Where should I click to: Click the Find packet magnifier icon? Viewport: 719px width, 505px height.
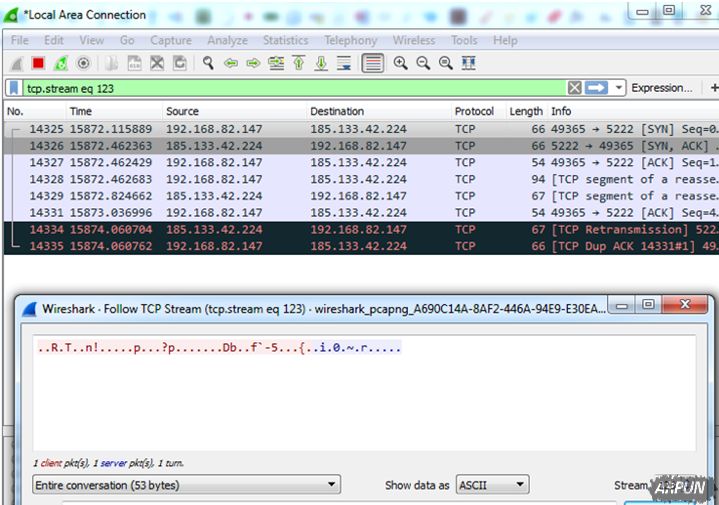point(208,63)
